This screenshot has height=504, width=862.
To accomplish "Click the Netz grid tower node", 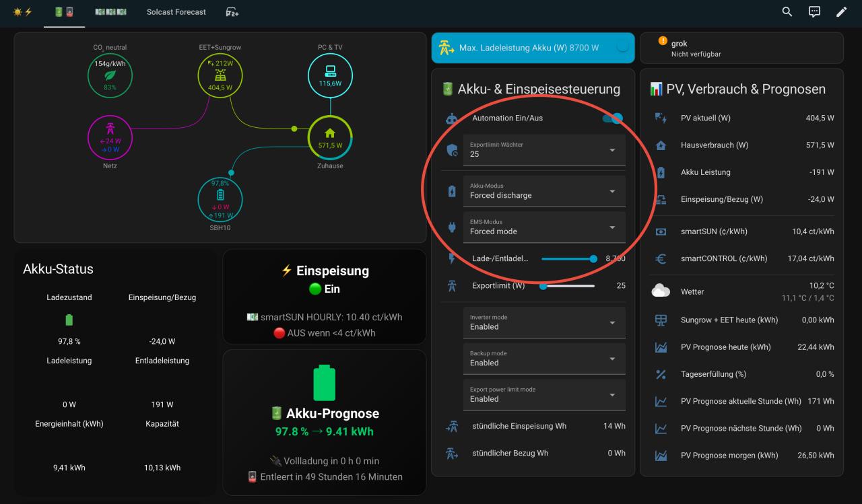I will (x=110, y=137).
